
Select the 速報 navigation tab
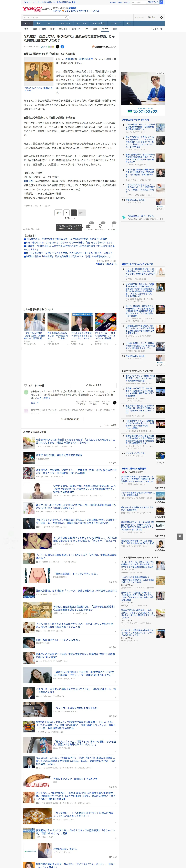(38, 24)
